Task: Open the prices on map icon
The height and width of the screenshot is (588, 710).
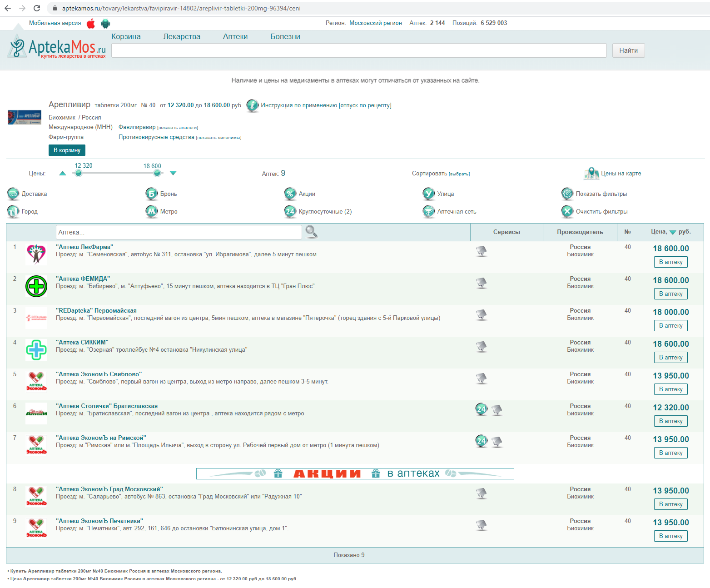Action: [591, 173]
